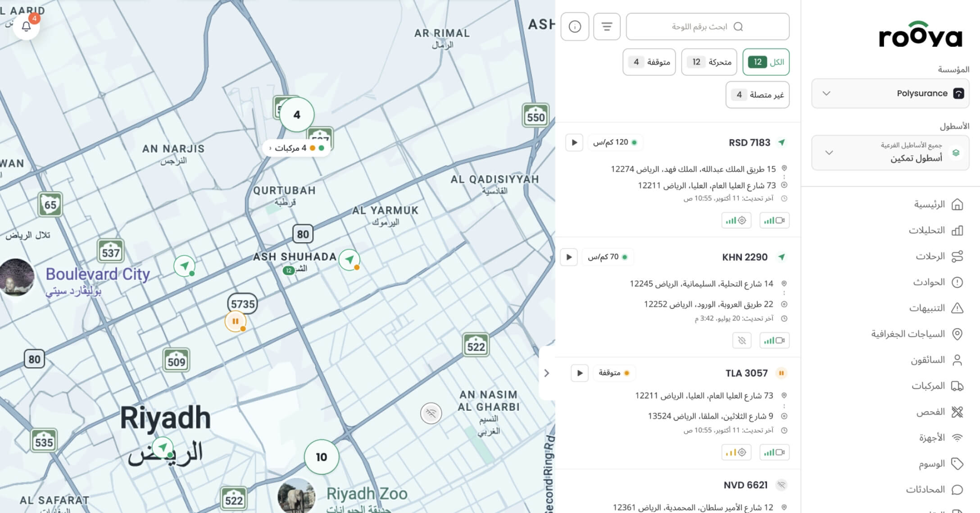Click the grey offline vehicle map marker

(431, 413)
